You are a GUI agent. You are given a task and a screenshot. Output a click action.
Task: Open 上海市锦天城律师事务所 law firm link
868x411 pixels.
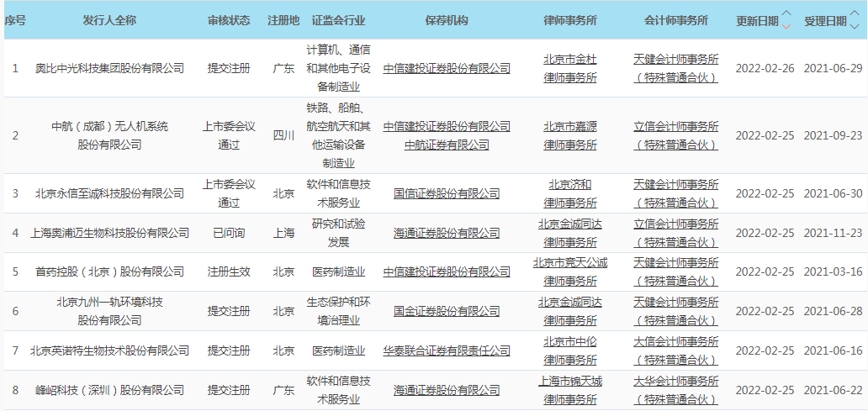point(569,390)
